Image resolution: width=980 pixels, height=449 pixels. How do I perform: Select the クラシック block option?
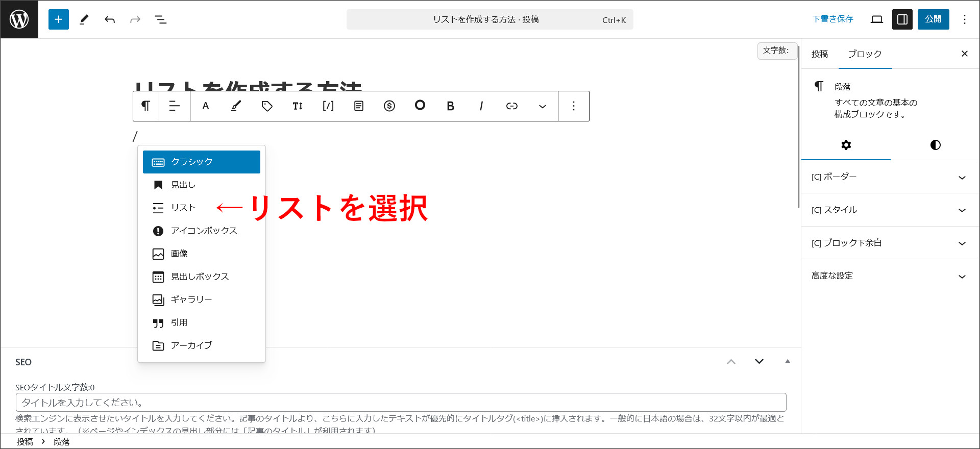pos(202,162)
